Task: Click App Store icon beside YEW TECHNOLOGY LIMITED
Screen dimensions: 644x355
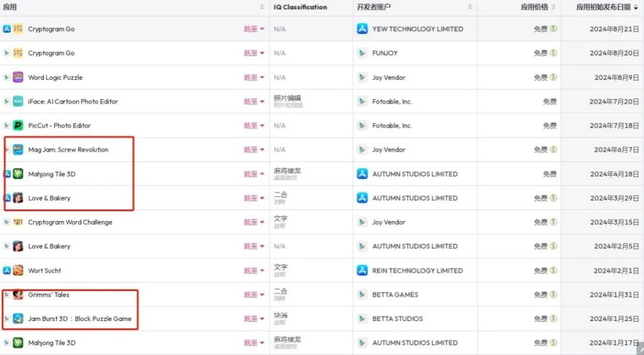Action: [x=362, y=29]
